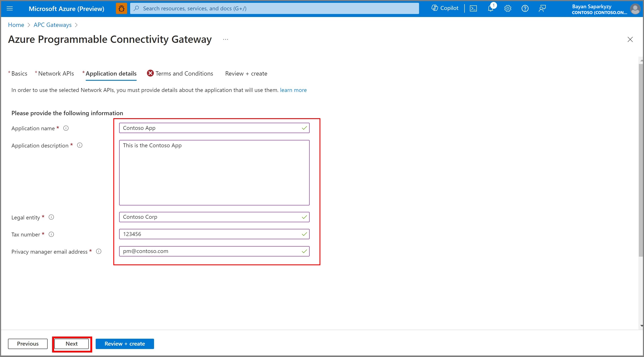
Task: Open account avatar for Bayan Saparkyzy
Action: (x=635, y=9)
